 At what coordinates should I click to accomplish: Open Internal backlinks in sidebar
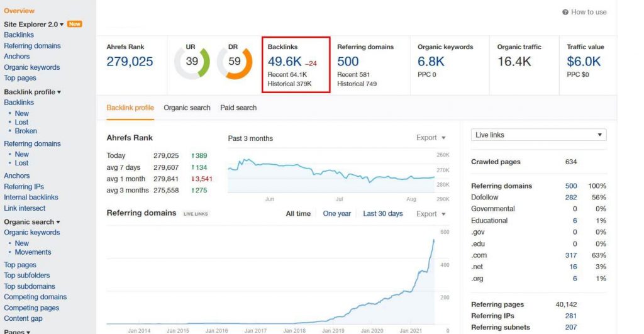tap(31, 198)
